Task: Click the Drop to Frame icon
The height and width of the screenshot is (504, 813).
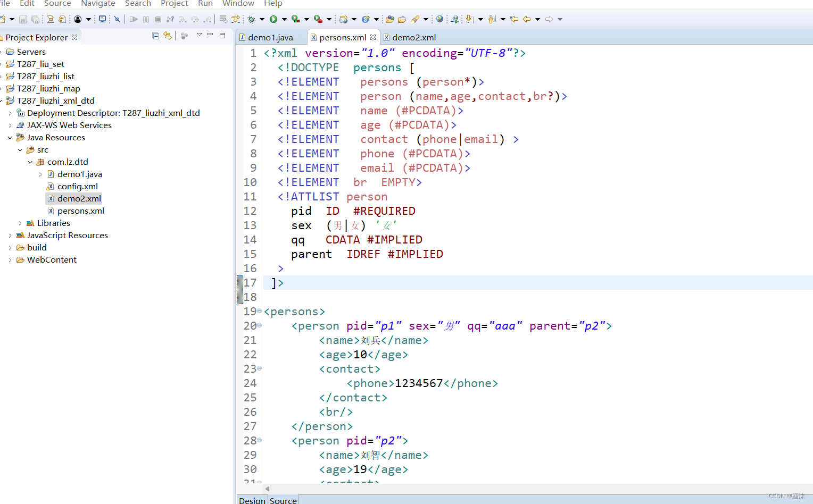Action: pos(223,19)
